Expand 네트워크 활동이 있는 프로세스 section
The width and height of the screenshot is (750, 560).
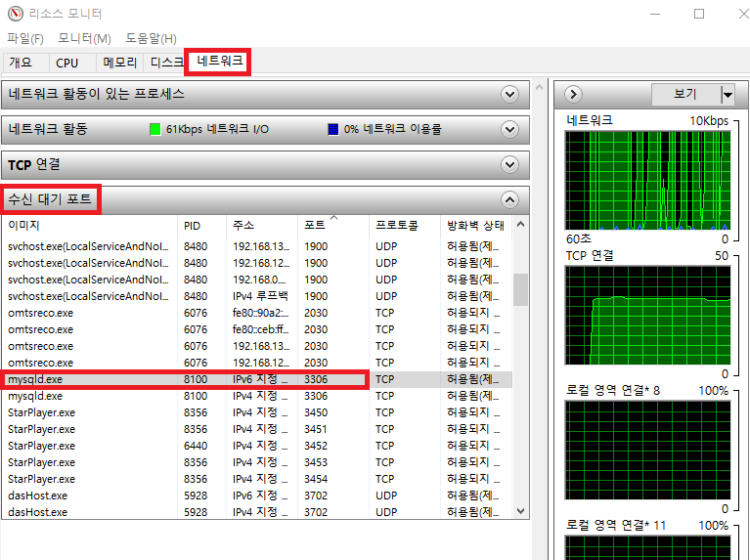509,94
